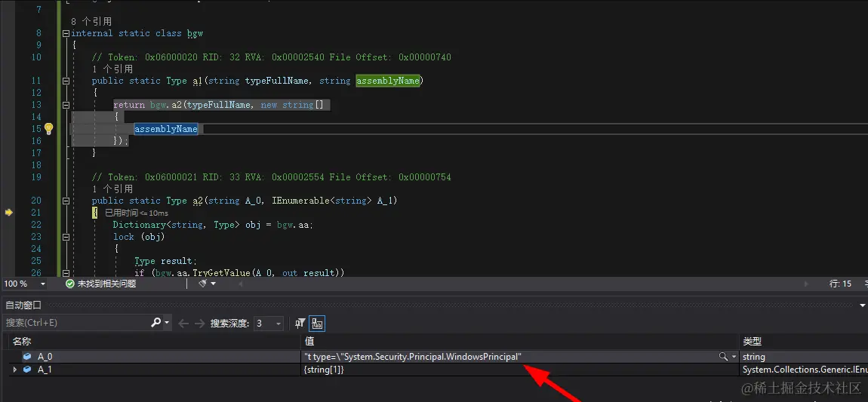The height and width of the screenshot is (402, 868).
Task: Open visualizer dropdown arrow for A_0
Action: tap(734, 357)
